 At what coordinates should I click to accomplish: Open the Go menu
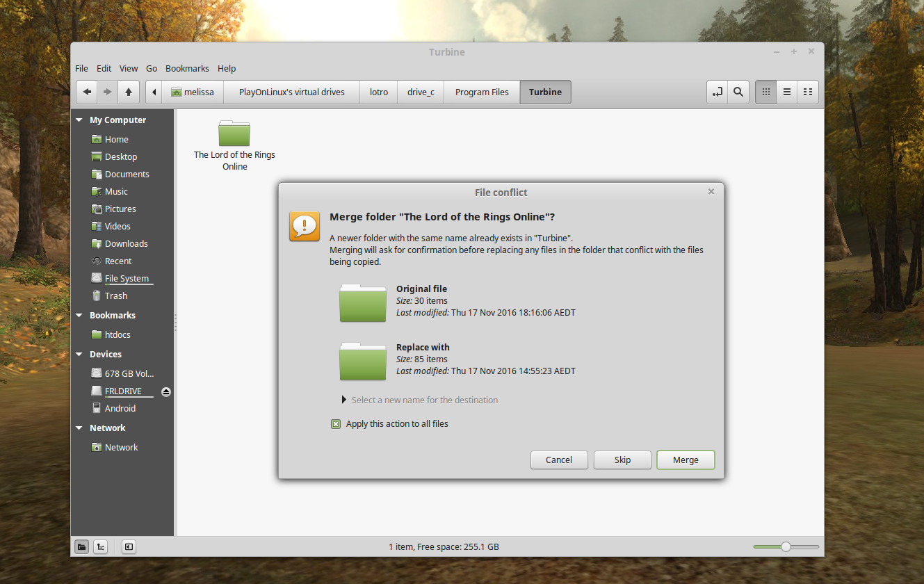[152, 68]
